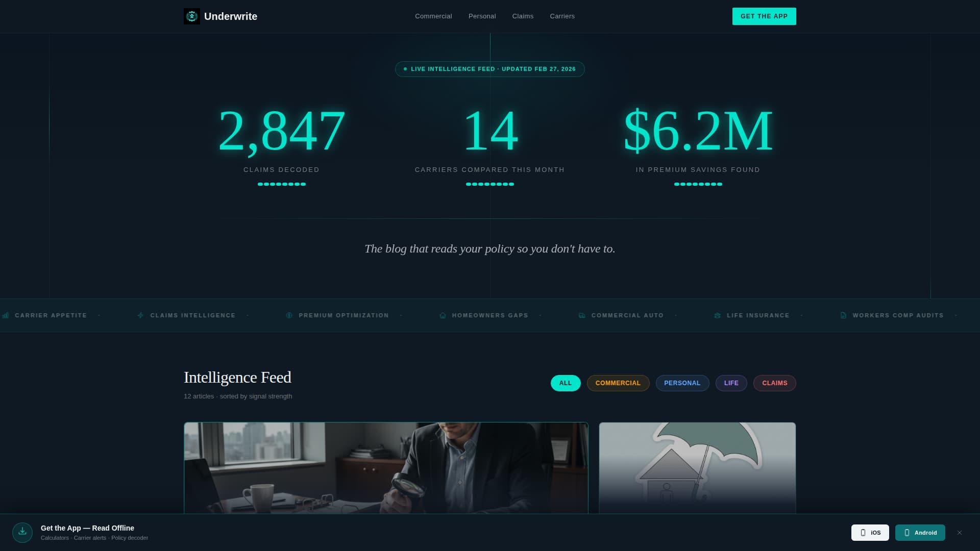Viewport: 980px width, 551px height.
Task: Click the Intelligence Feed heading
Action: pos(237,378)
